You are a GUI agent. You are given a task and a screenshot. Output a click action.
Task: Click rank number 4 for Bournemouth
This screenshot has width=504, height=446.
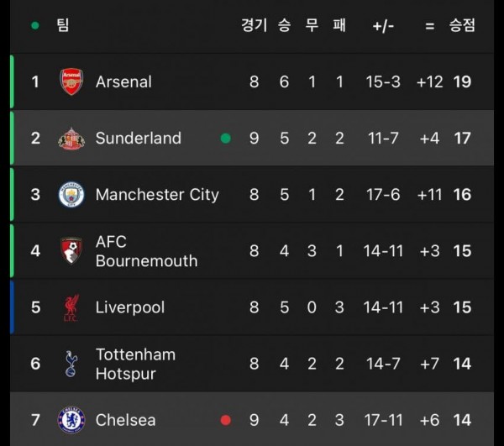tap(35, 251)
